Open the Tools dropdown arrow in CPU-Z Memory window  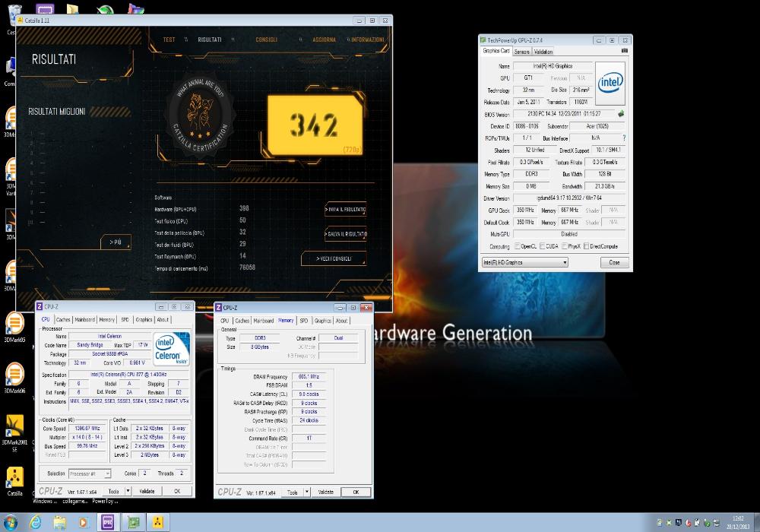(x=307, y=492)
